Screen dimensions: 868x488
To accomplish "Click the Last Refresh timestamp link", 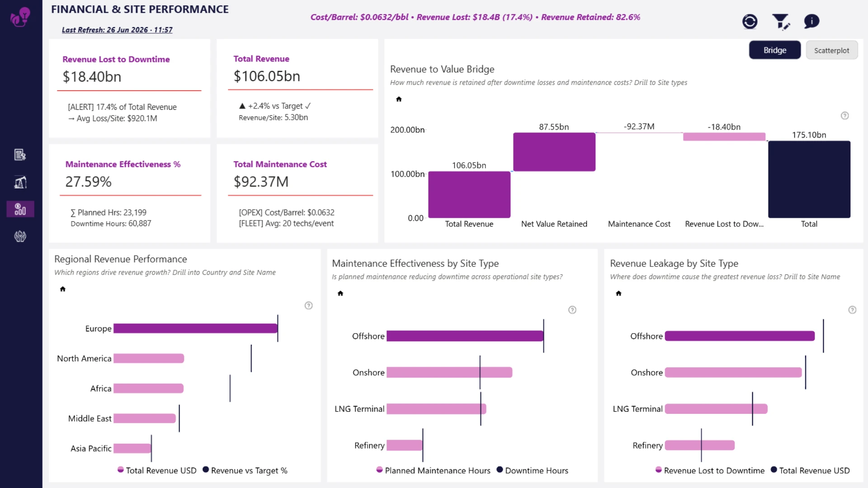I will 117,30.
